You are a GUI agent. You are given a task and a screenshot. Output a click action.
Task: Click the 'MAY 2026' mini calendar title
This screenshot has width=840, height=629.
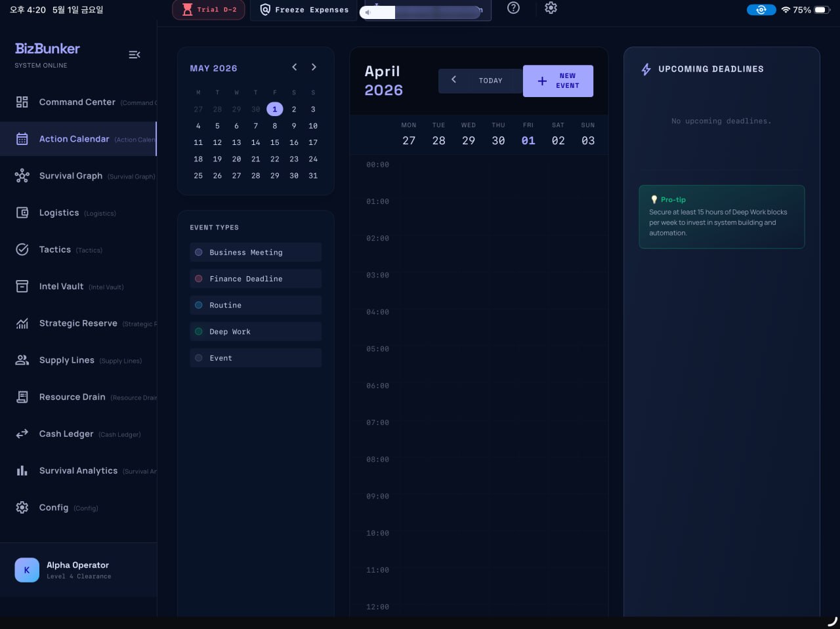pyautogui.click(x=213, y=68)
